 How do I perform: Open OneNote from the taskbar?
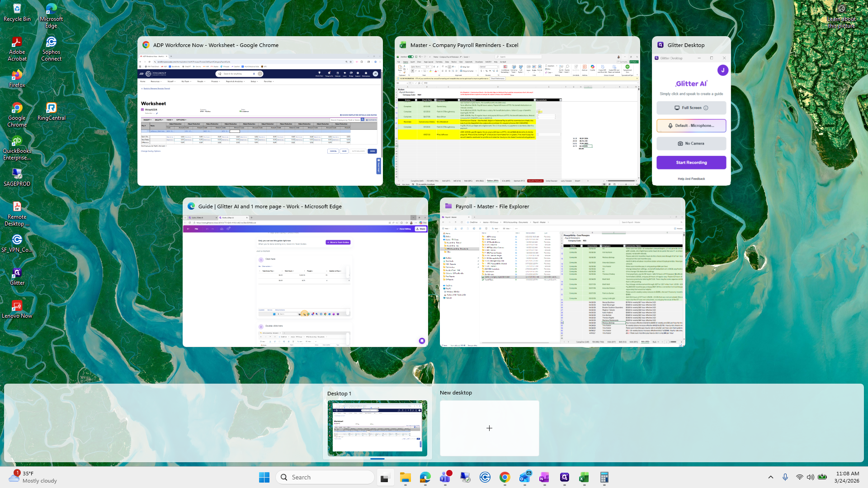point(544,477)
